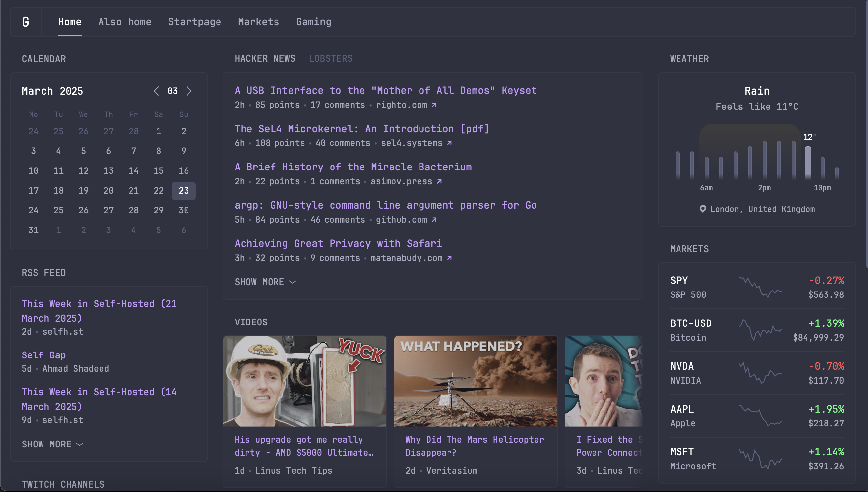Expand SHOW MORE under Hacker News stories
The width and height of the screenshot is (868, 492).
coord(265,282)
